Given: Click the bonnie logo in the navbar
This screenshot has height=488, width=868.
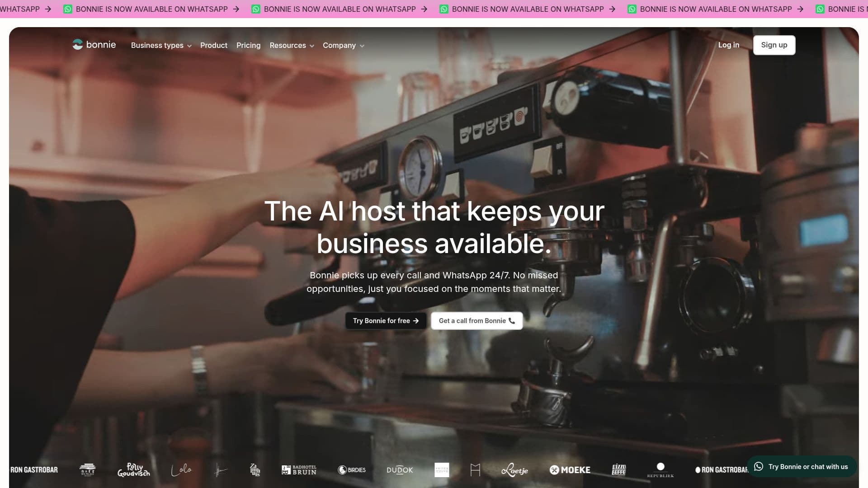Looking at the screenshot, I should point(94,45).
